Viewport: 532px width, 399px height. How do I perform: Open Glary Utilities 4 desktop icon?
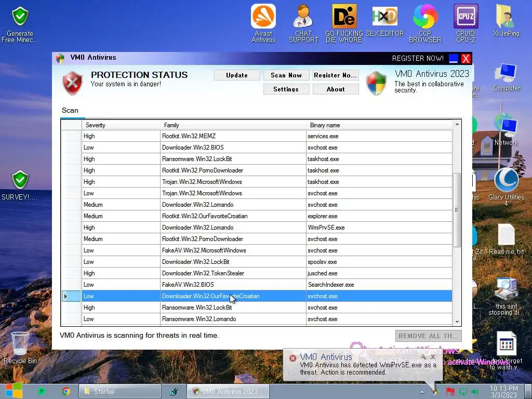506,186
